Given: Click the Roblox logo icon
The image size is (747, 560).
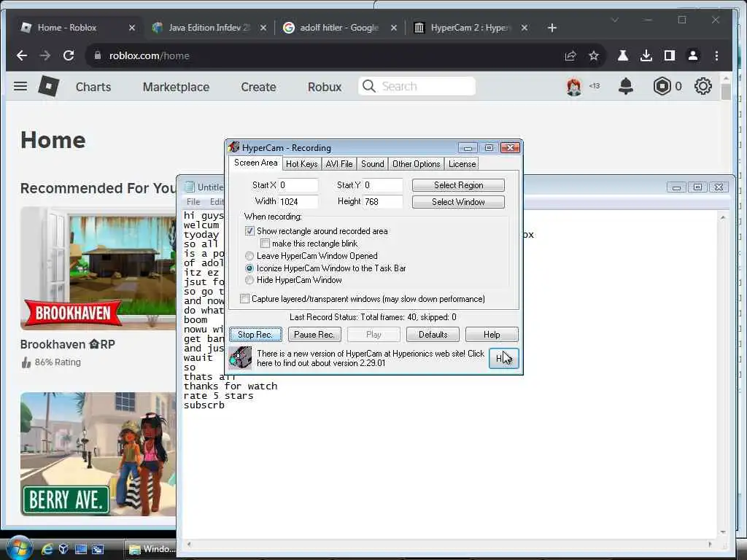Looking at the screenshot, I should point(49,86).
